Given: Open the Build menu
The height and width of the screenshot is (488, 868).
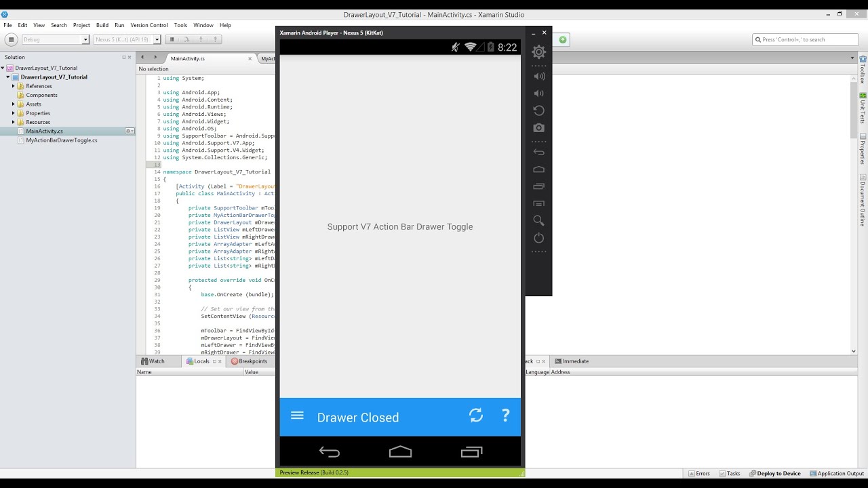Looking at the screenshot, I should pos(102,25).
